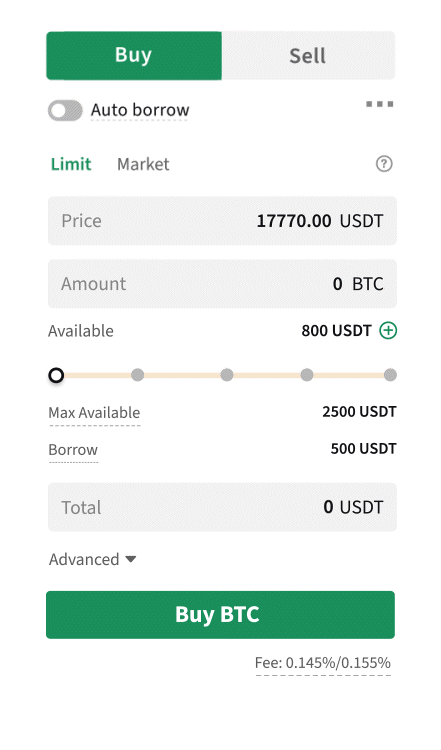Viewport: 441px width, 750px height.
Task: Select the Limit order type
Action: [x=71, y=164]
